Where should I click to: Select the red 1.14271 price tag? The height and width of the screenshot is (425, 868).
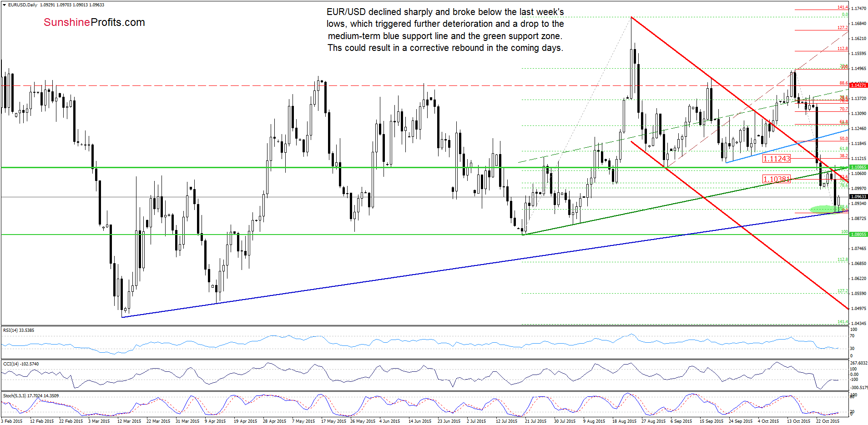[859, 85]
